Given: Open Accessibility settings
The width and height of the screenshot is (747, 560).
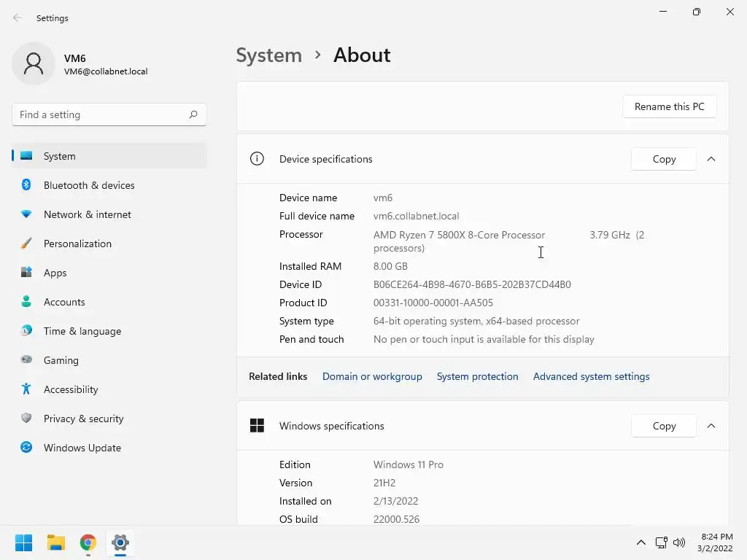Looking at the screenshot, I should click(x=109, y=389).
